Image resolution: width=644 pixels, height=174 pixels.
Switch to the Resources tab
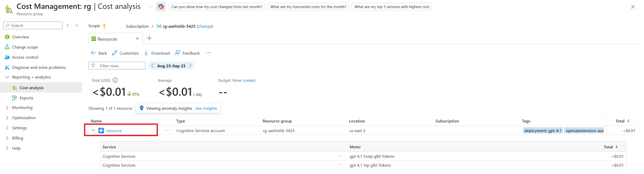tap(108, 39)
